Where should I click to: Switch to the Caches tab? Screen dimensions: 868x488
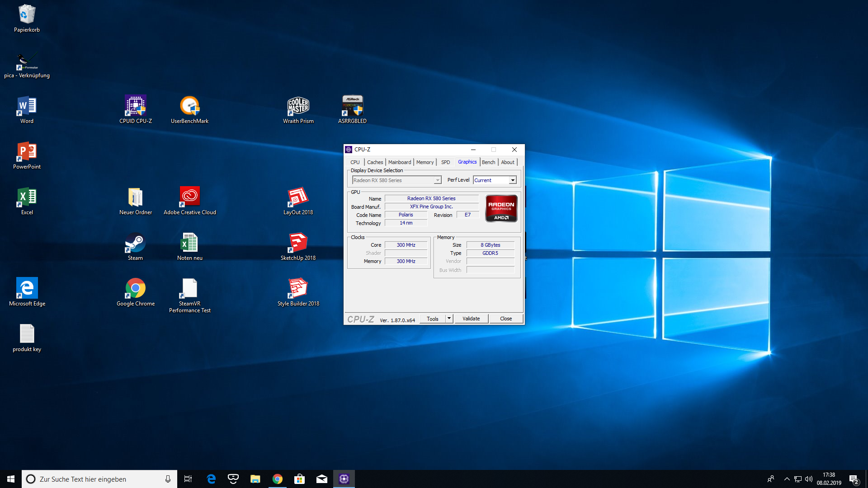coord(375,162)
